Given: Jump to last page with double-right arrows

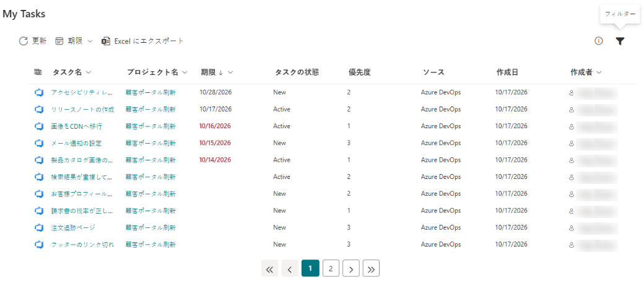Looking at the screenshot, I should 372,269.
